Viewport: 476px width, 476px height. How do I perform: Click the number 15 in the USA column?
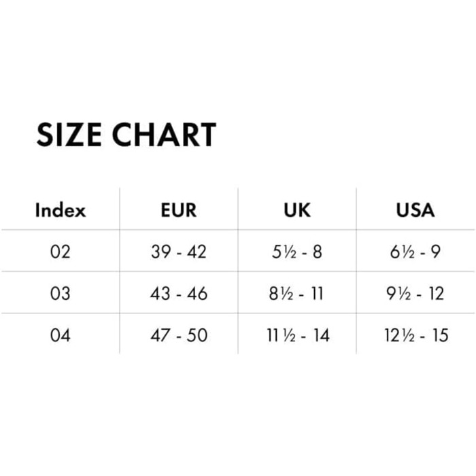click(x=439, y=335)
